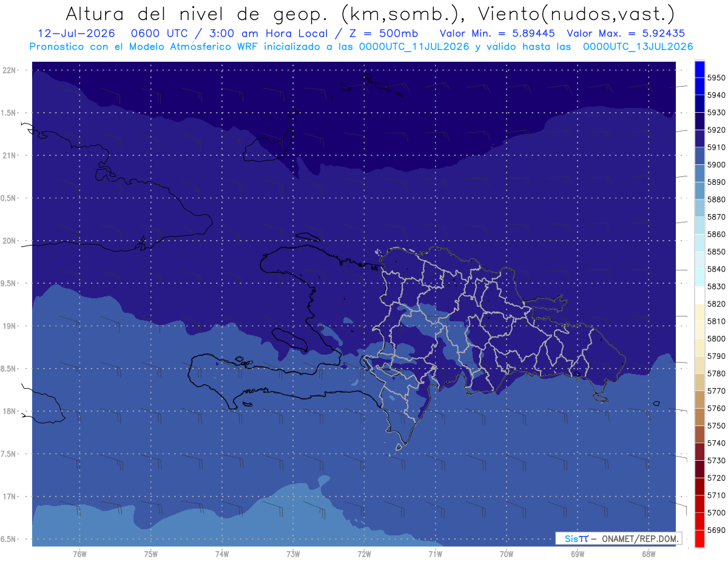The width and height of the screenshot is (728, 562).
Task: Click the 5750 color scale label
Action: (716, 426)
